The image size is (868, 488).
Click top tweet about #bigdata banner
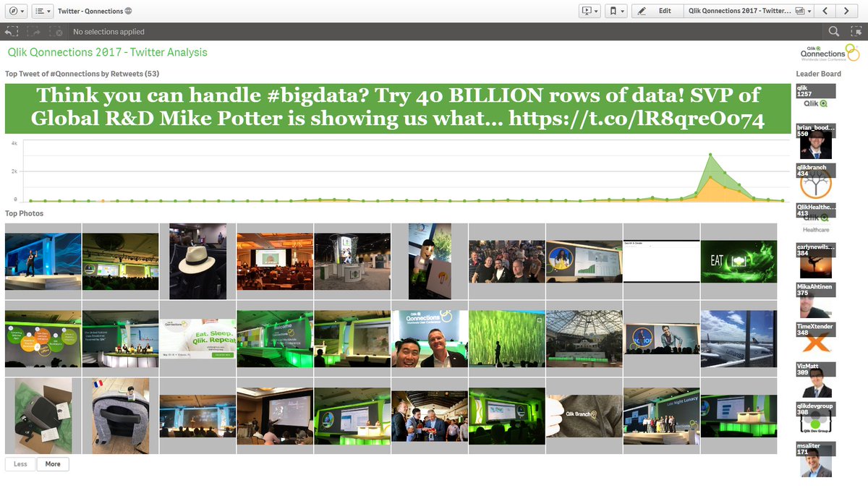[x=398, y=108]
